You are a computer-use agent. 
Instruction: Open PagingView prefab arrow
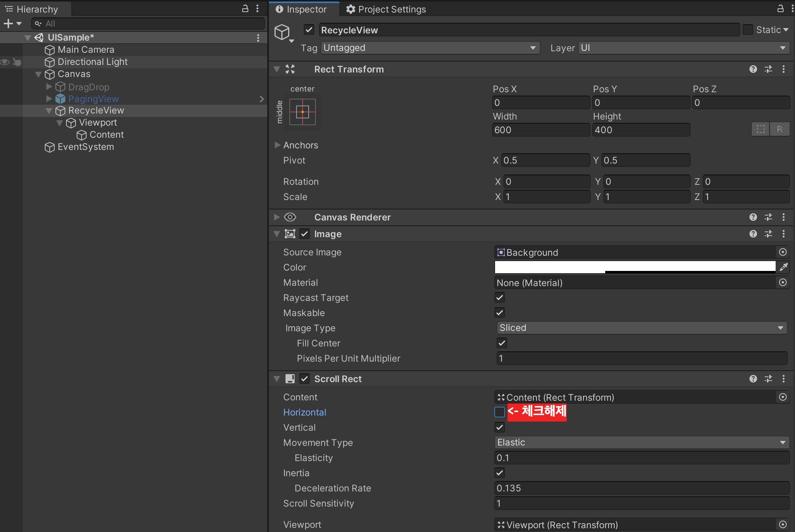[262, 99]
